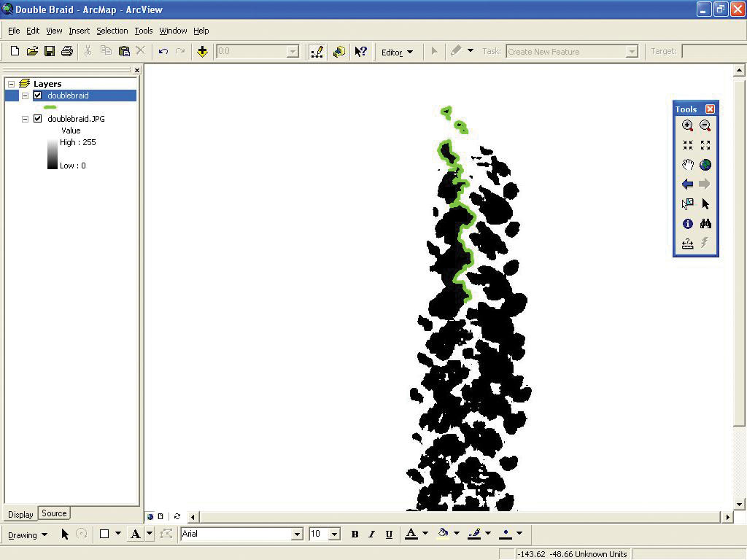Toggle underline text formatting

tap(390, 534)
